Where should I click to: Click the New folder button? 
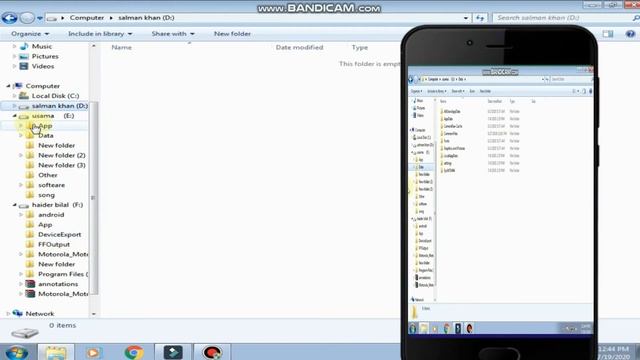(232, 34)
